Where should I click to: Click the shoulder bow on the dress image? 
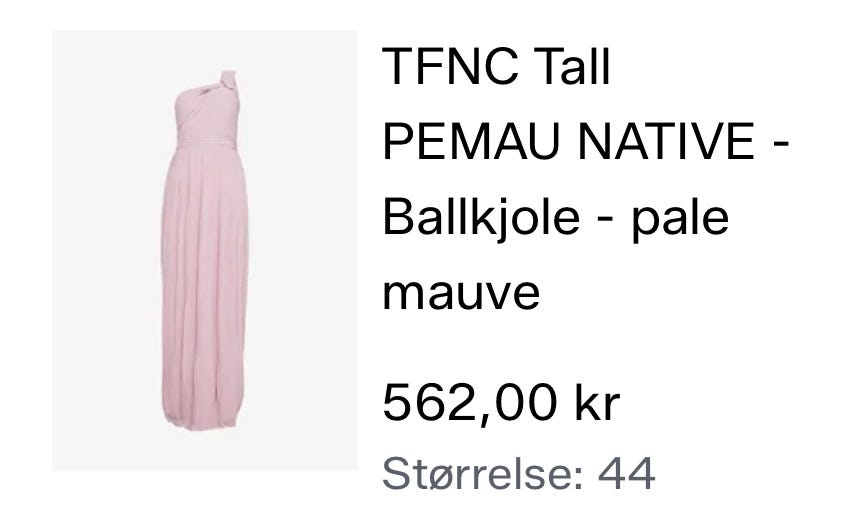pos(226,83)
